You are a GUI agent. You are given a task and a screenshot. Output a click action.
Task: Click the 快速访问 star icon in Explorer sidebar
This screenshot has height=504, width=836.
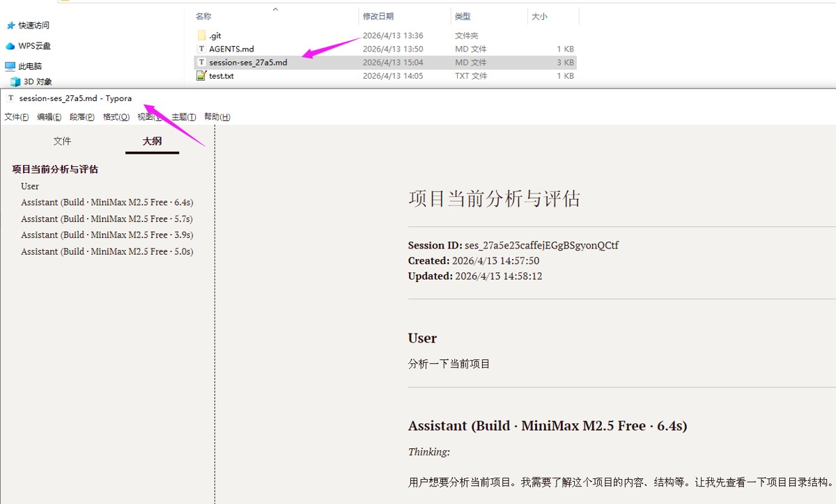pos(10,25)
